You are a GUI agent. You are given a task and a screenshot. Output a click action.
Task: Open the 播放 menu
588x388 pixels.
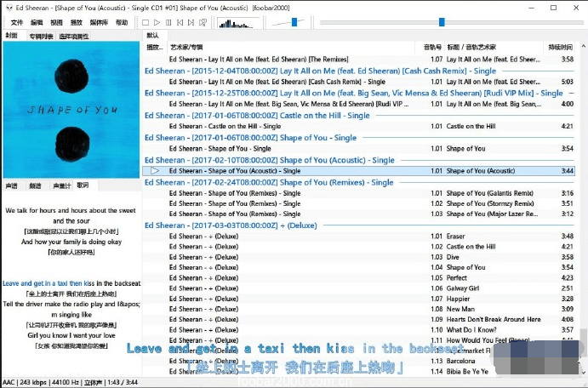[77, 22]
